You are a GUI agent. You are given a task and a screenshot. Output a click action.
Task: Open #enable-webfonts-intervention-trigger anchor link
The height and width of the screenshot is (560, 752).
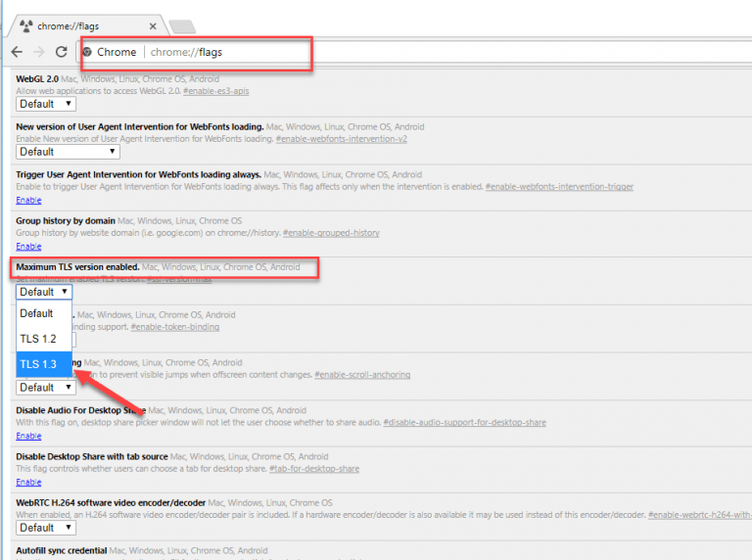pyautogui.click(x=559, y=187)
